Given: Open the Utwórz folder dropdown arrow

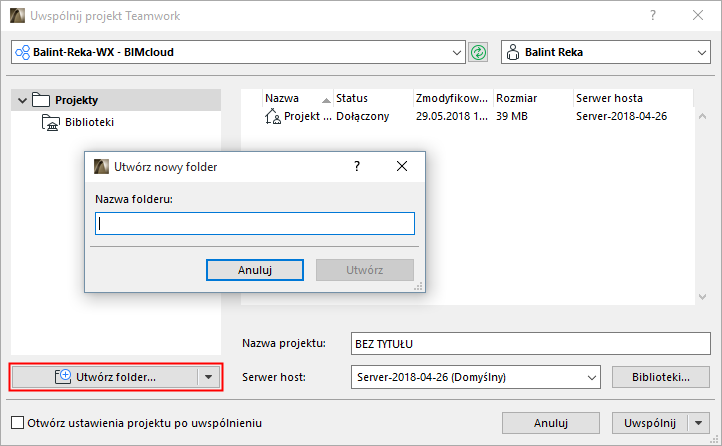Looking at the screenshot, I should pyautogui.click(x=209, y=377).
